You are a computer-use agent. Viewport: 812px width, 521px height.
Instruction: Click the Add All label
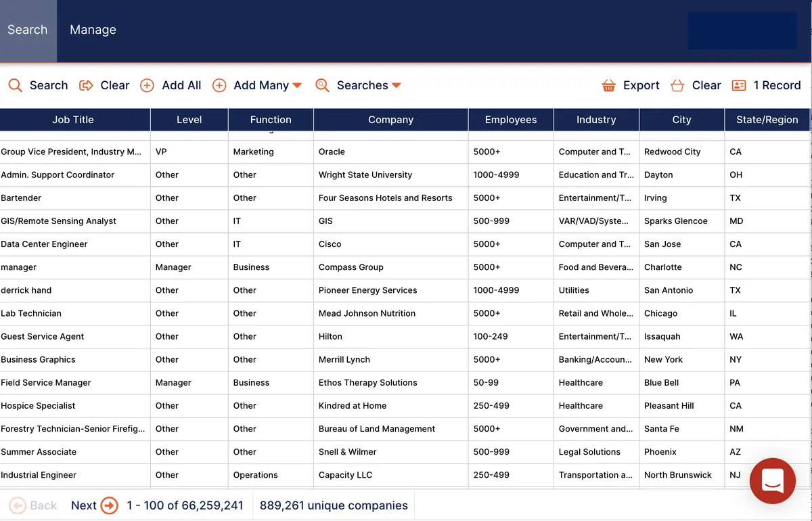pos(181,85)
